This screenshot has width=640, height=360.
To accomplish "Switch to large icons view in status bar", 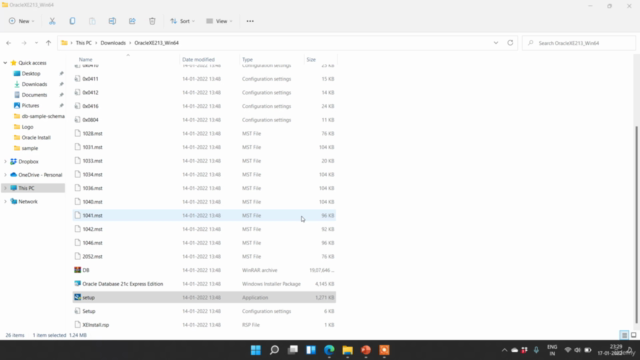I will pyautogui.click(x=633, y=335).
